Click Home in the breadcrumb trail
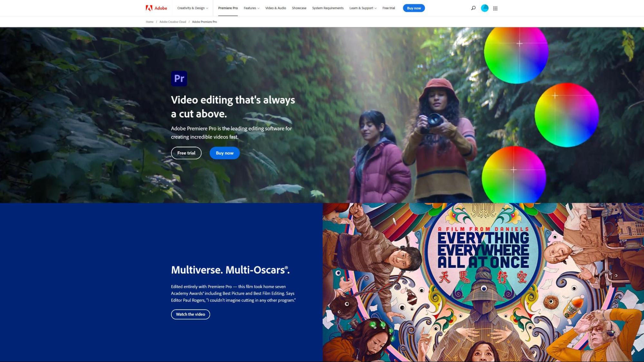The image size is (644, 362). [149, 22]
